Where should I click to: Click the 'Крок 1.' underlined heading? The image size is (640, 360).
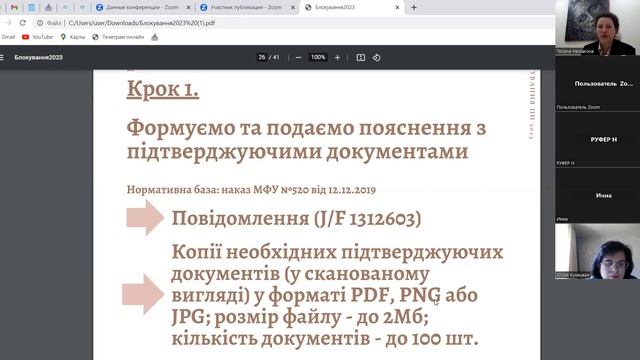point(163,89)
